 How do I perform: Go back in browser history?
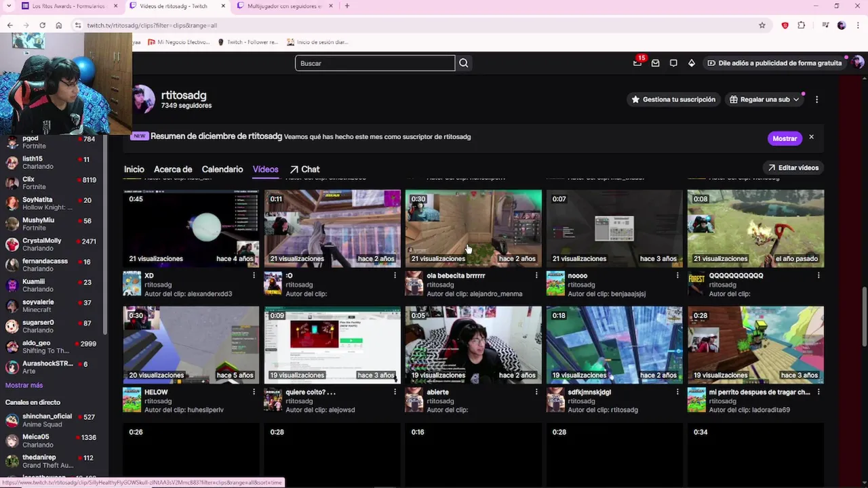(9, 25)
